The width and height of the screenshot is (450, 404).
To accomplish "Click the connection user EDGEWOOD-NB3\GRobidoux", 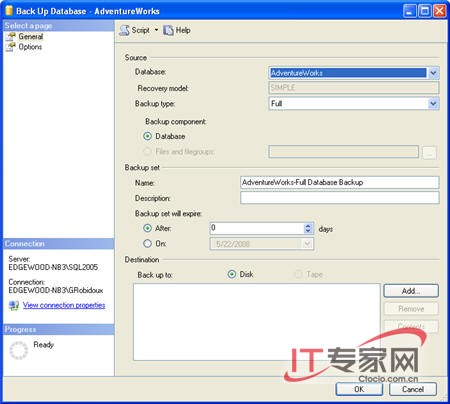I will point(56,290).
